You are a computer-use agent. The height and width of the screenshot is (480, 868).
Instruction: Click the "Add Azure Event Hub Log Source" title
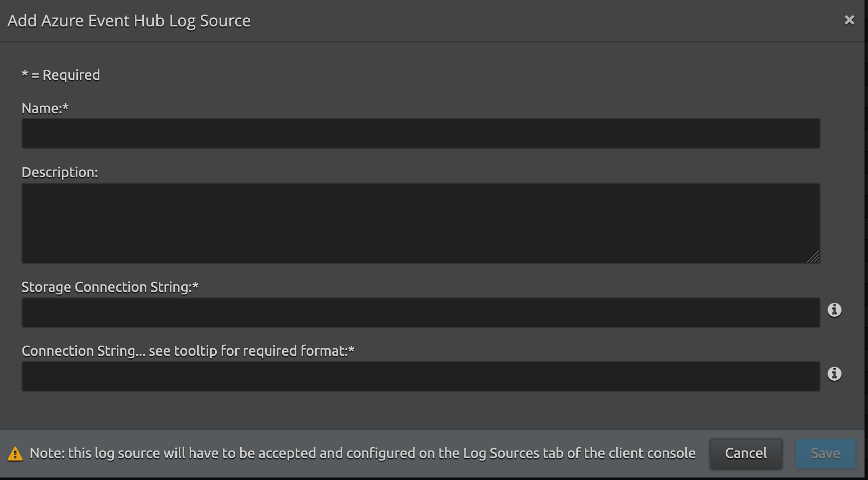coord(129,21)
